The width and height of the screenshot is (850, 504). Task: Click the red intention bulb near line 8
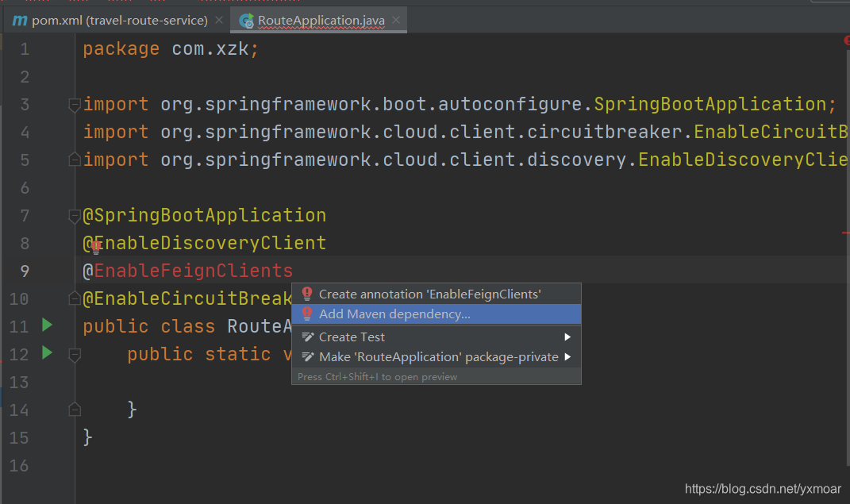[97, 248]
